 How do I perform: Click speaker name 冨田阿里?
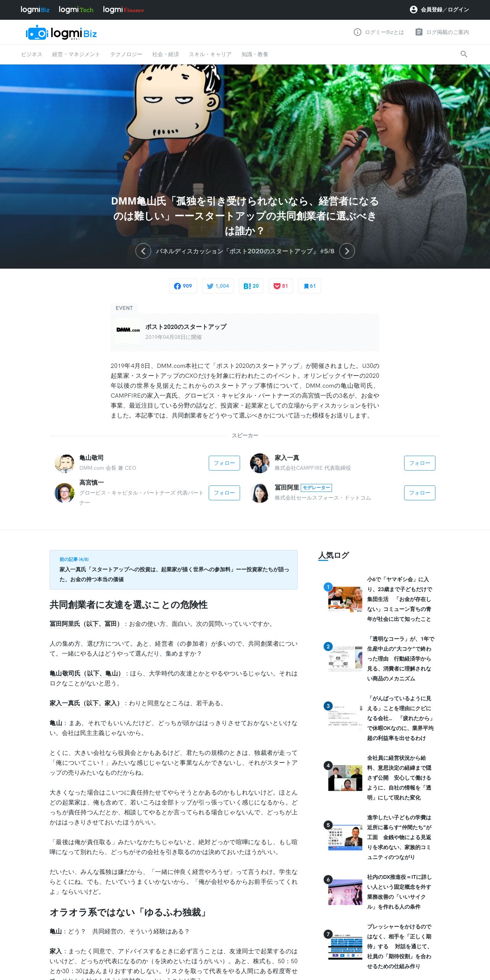point(287,487)
